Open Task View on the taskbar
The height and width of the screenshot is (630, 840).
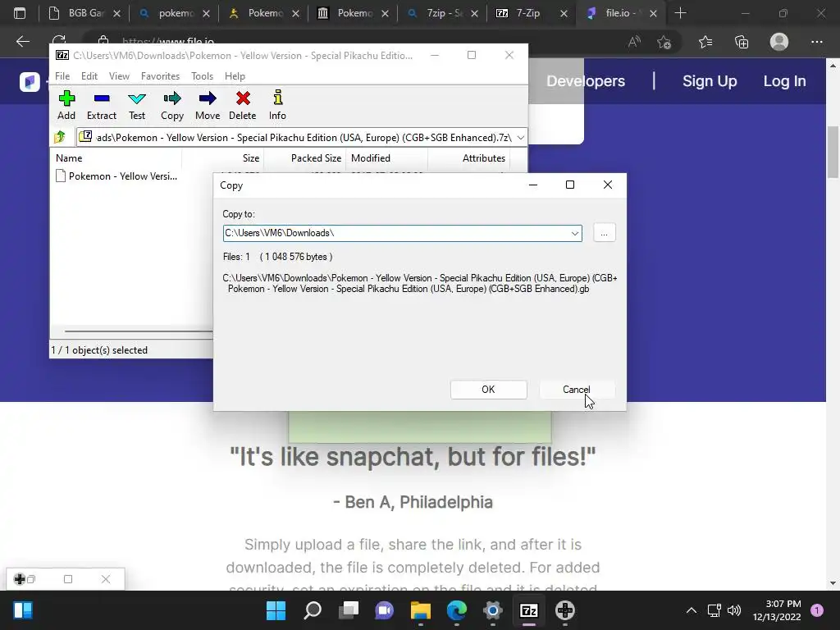349,610
